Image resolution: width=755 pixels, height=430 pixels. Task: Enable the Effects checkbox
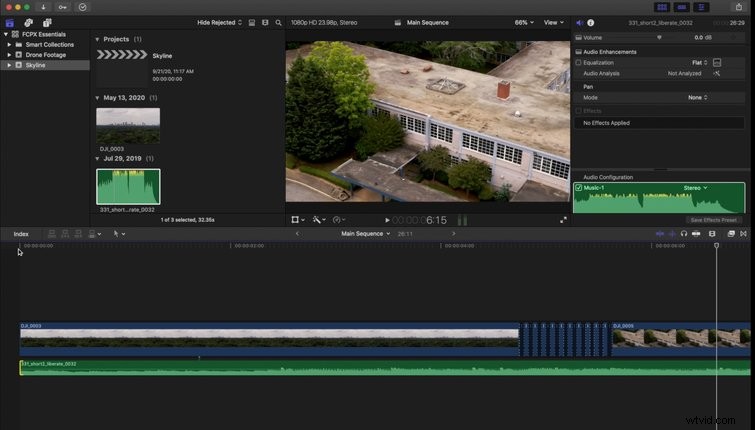point(578,111)
